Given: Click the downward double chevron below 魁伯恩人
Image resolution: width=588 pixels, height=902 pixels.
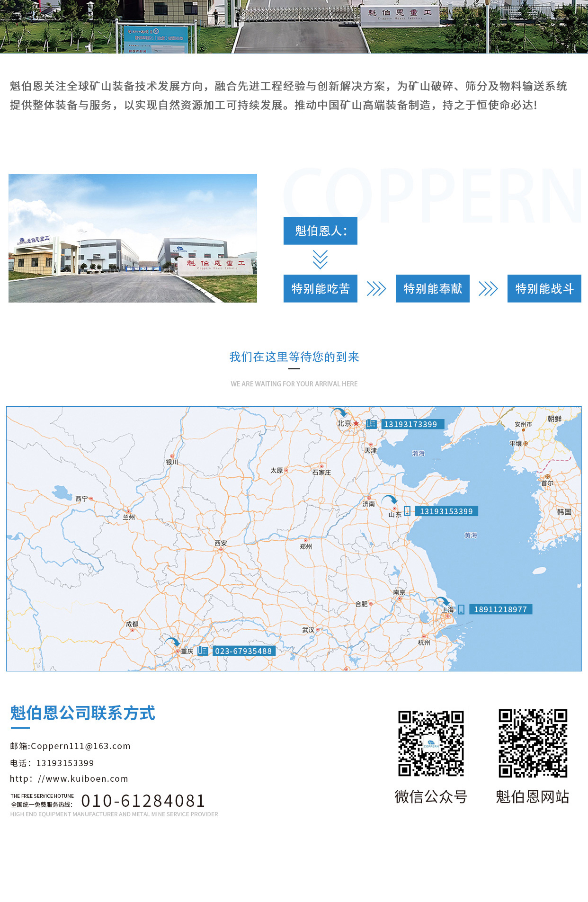Looking at the screenshot, I should 320,259.
